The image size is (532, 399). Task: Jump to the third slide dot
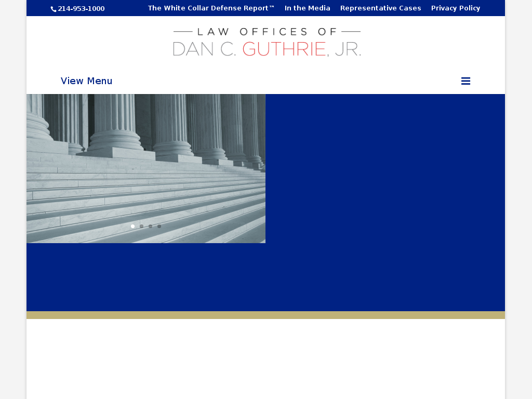pyautogui.click(x=150, y=227)
